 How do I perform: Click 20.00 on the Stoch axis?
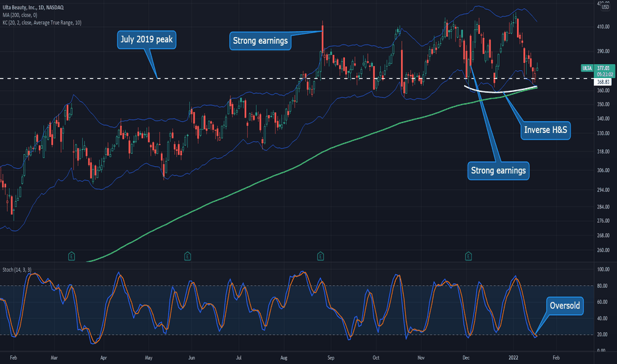[602, 334]
